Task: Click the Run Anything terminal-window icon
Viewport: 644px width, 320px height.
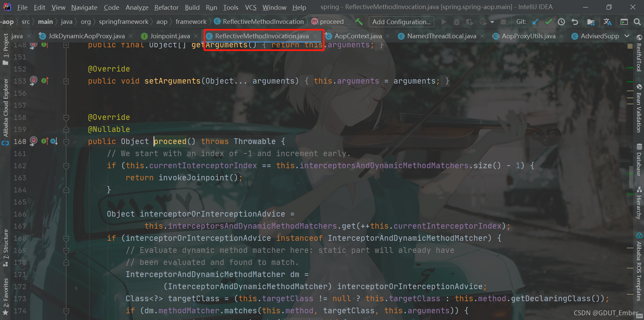Action: (x=624, y=22)
